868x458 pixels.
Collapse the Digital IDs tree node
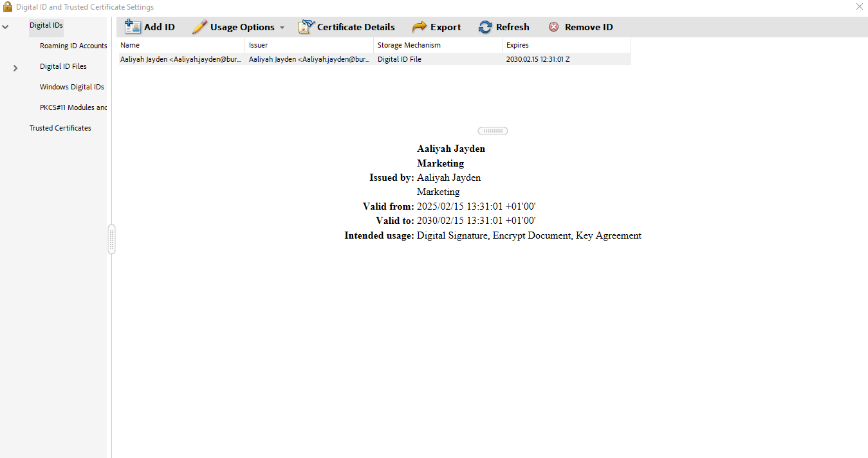tap(6, 26)
